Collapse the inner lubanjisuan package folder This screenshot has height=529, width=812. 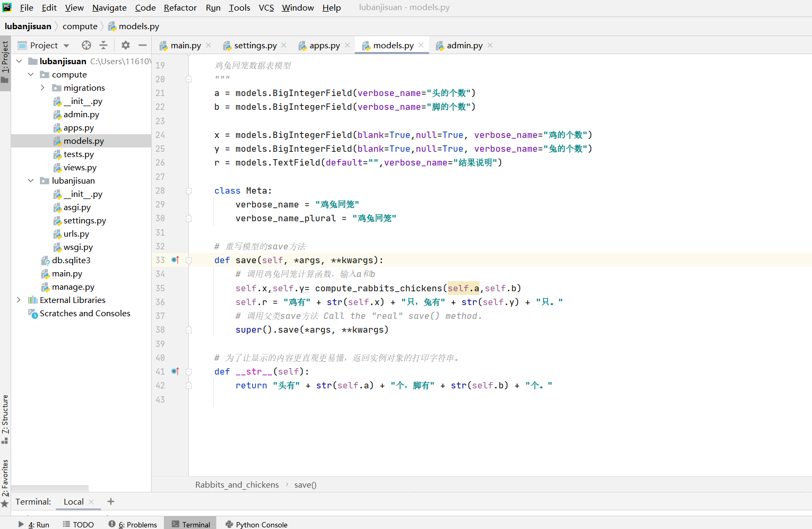31,180
